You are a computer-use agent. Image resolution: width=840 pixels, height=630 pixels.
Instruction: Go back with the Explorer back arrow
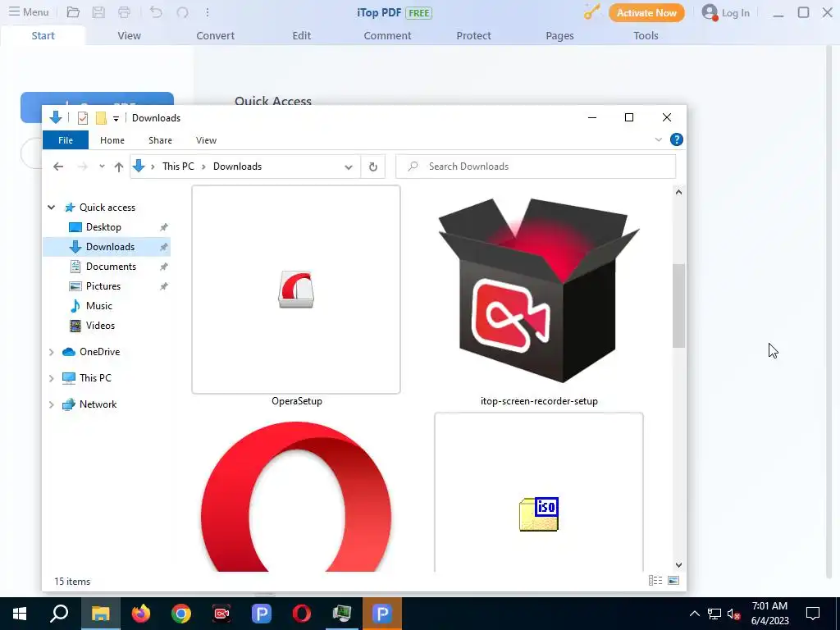[x=58, y=167]
